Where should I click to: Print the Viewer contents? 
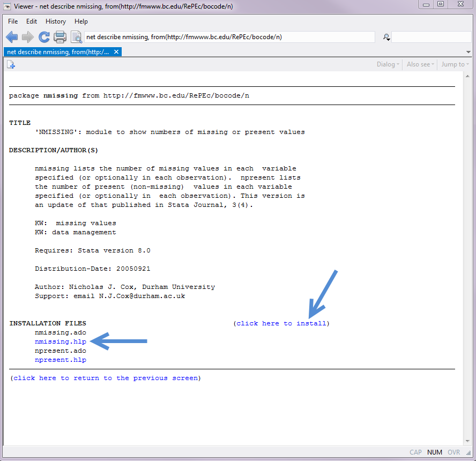tap(60, 37)
